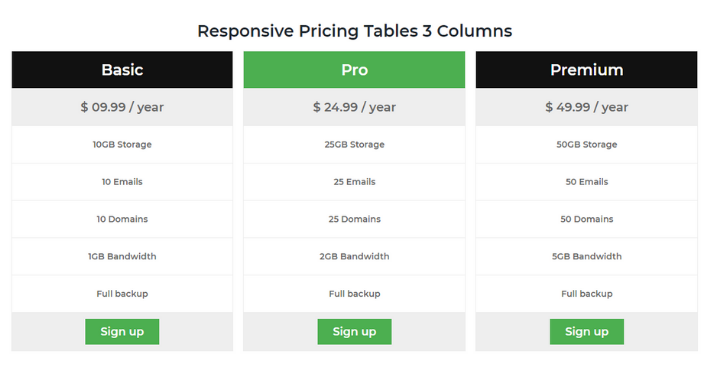Image resolution: width=710 pixels, height=380 pixels.
Task: Click the 1GB Bandwidth row
Action: 122,256
